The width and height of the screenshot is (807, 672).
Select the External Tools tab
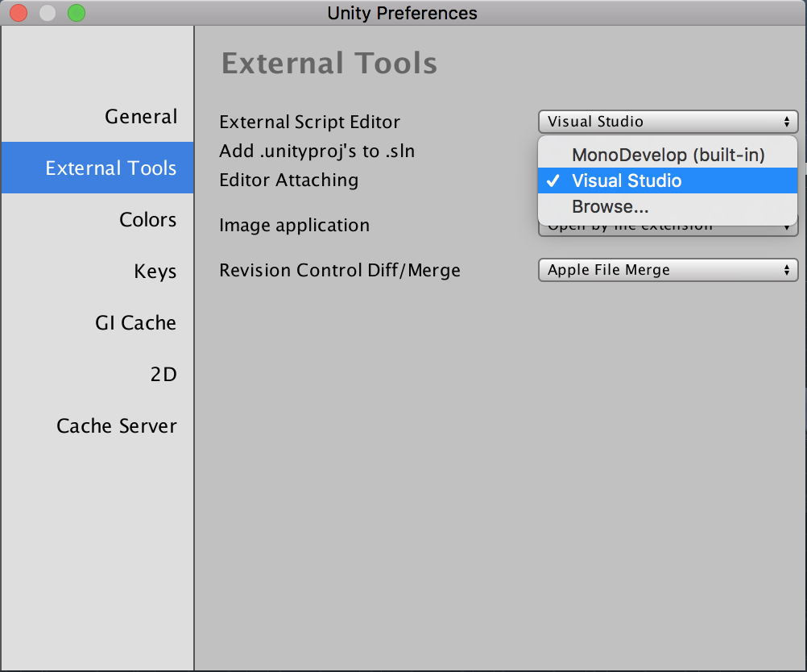point(97,168)
